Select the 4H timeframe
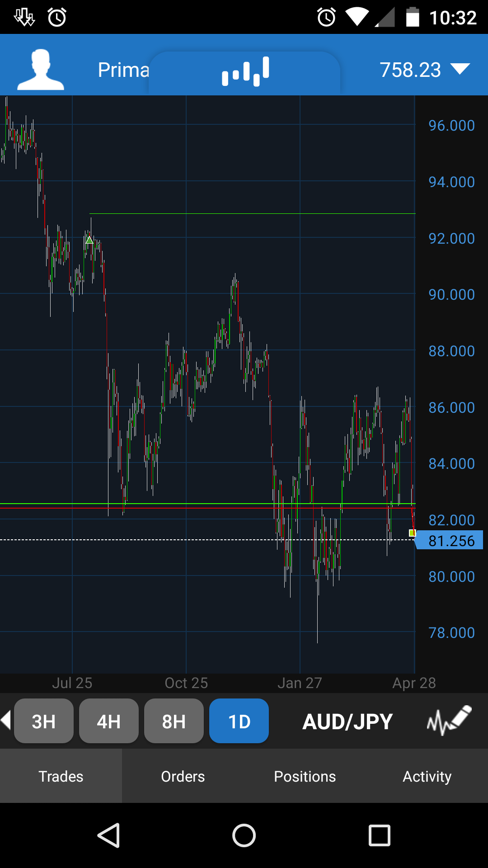The height and width of the screenshot is (868, 488). (109, 721)
